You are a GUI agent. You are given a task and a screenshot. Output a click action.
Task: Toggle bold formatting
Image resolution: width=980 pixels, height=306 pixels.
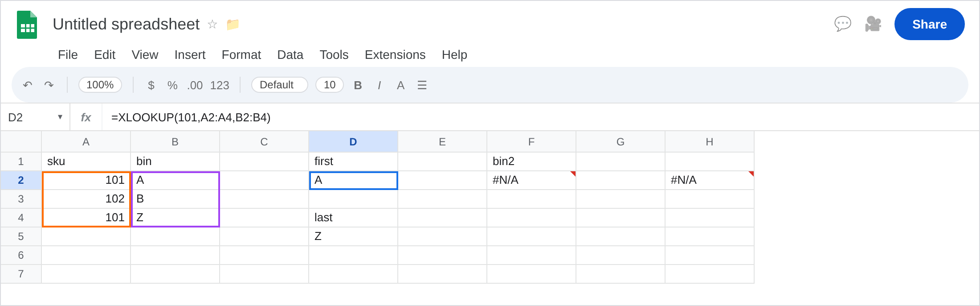point(358,85)
